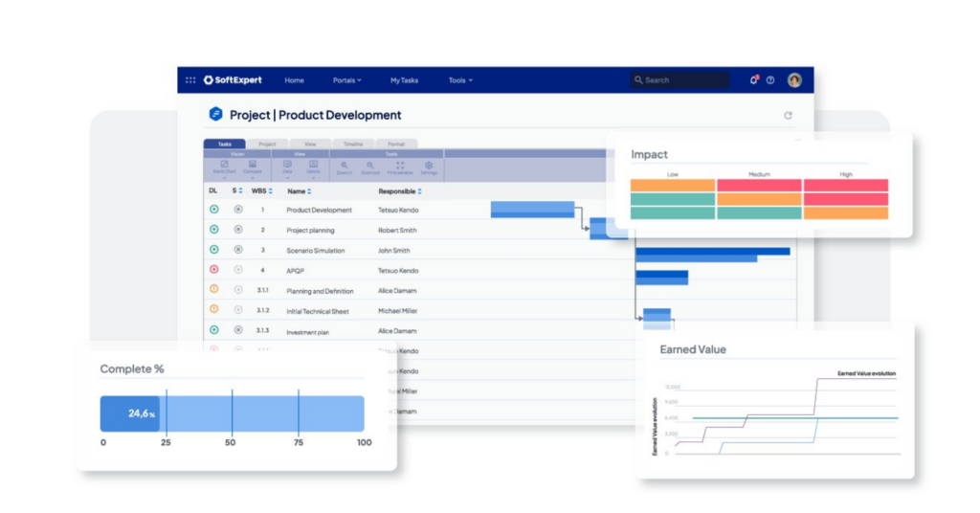980x513 pixels.
Task: Open the Settings gear tool
Action: (429, 167)
